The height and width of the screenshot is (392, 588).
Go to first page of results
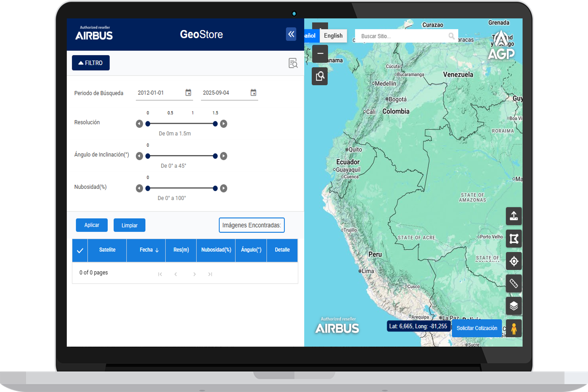pyautogui.click(x=160, y=274)
